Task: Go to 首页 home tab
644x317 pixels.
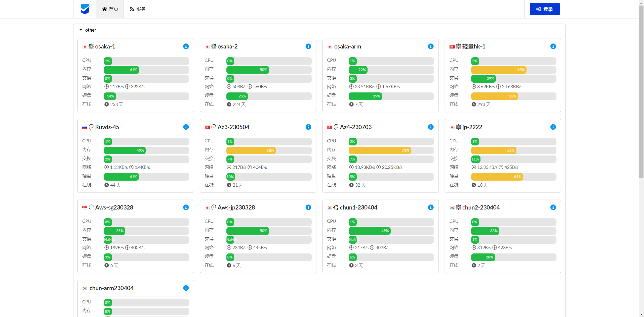Action: [x=110, y=9]
